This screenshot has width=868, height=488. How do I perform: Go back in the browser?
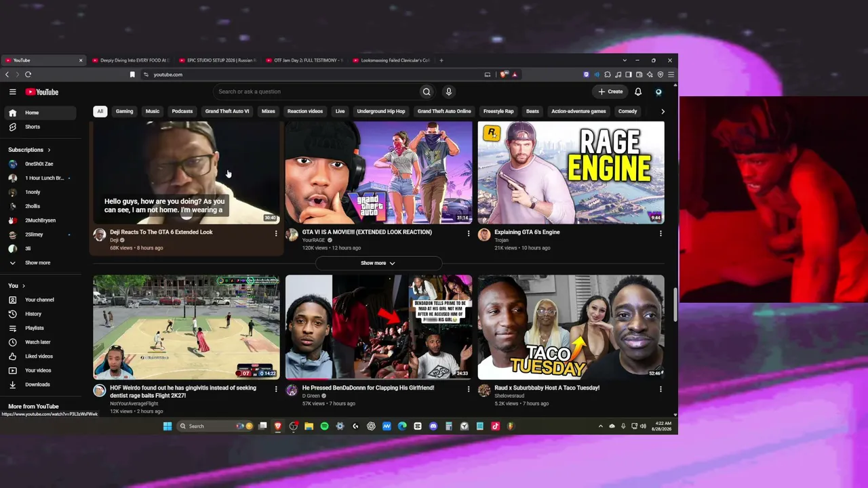[7, 75]
